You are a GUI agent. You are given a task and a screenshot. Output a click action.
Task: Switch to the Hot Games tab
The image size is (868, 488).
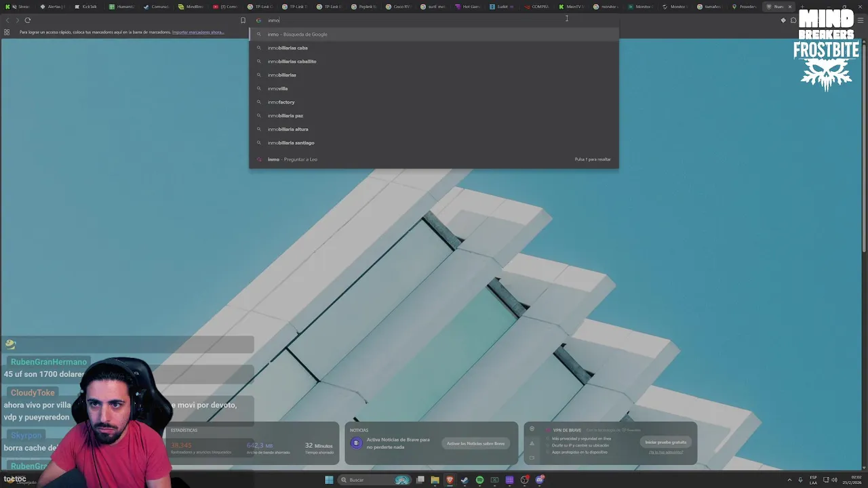click(x=469, y=7)
